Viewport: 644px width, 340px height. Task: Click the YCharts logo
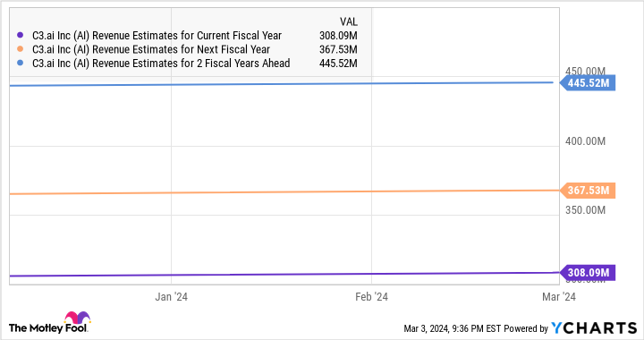594,328
